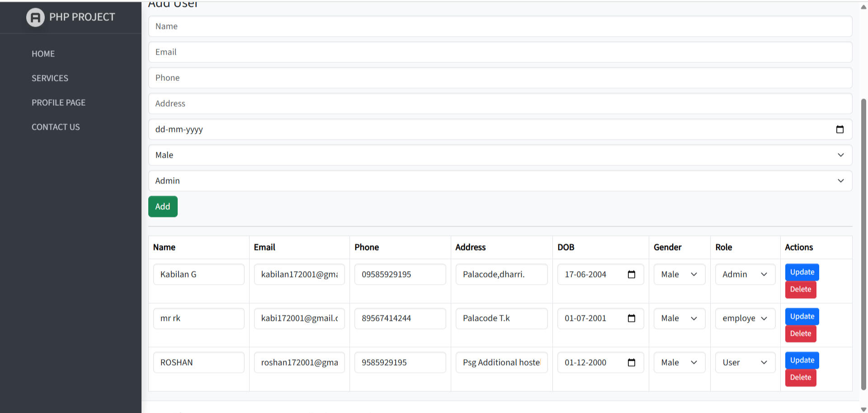Open role dropdown for Kabilan G

click(x=745, y=274)
